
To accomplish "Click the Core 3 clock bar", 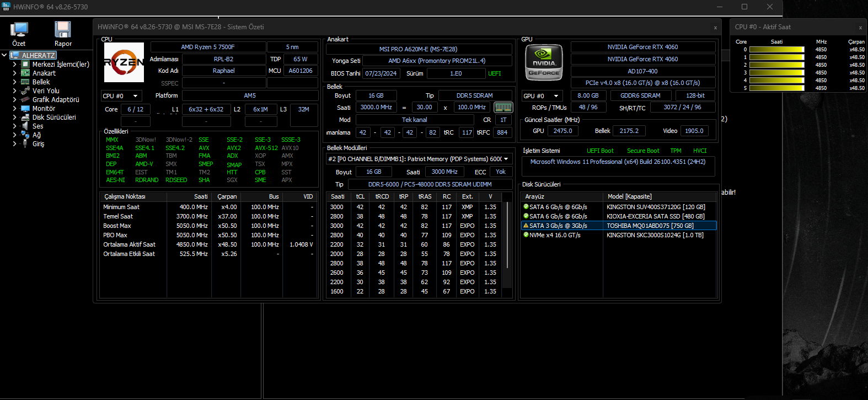I will (x=776, y=73).
